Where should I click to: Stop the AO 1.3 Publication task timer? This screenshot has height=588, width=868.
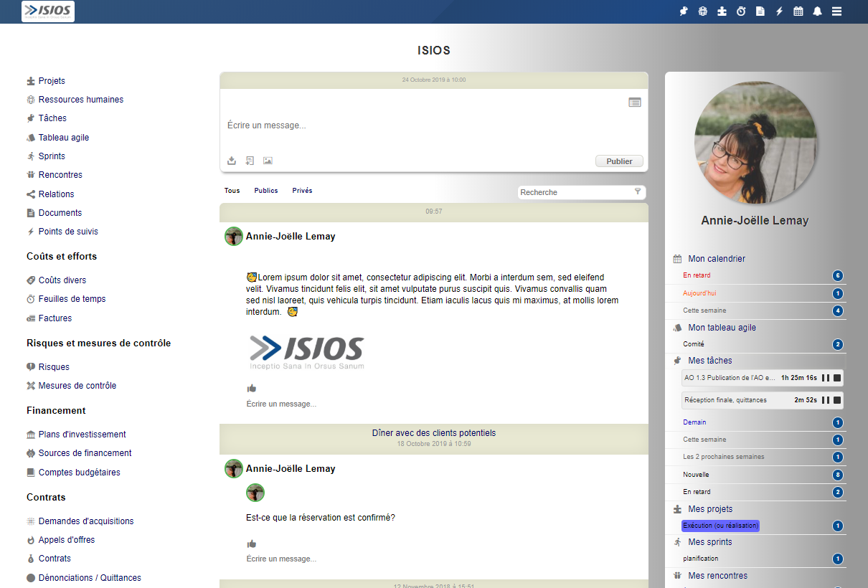pyautogui.click(x=837, y=378)
